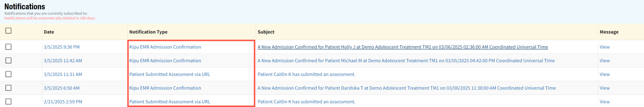Open the Holly J admission confirmed subject link
Viewport: 644px width, 107px height.
click(x=403, y=47)
